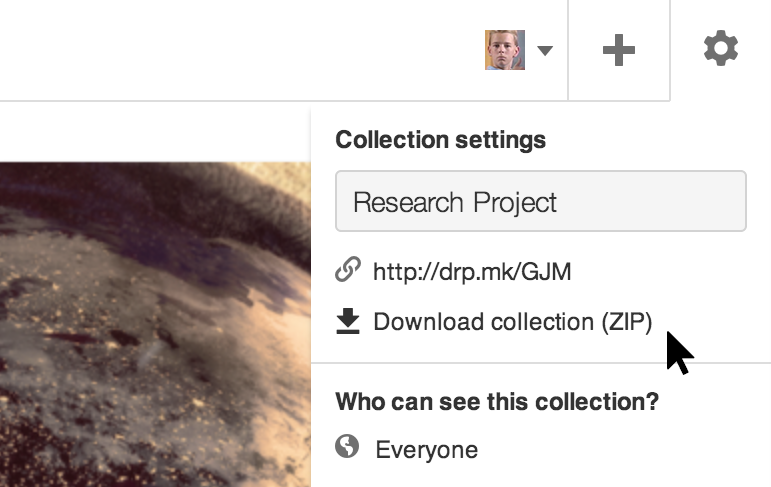Click the globe icon beside Everyone

(347, 447)
